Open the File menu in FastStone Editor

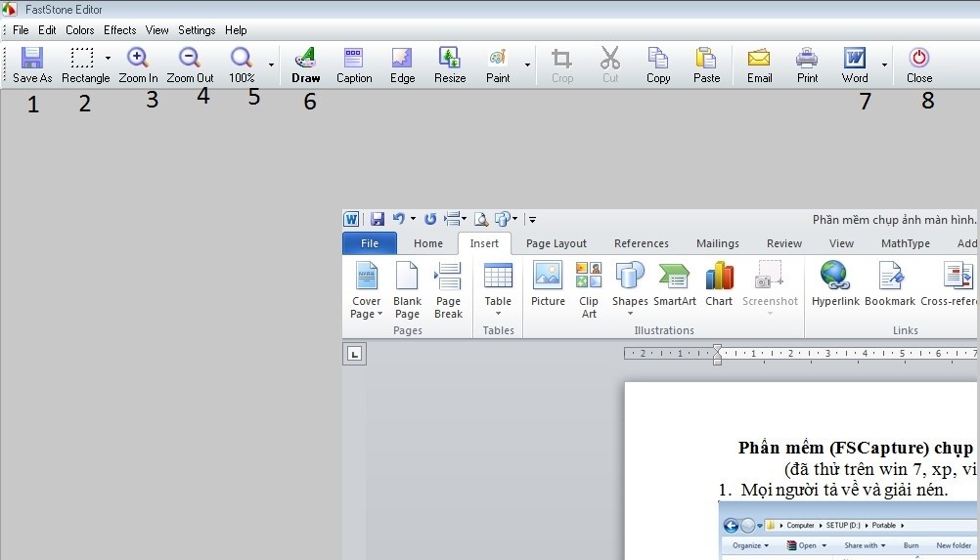tap(21, 30)
